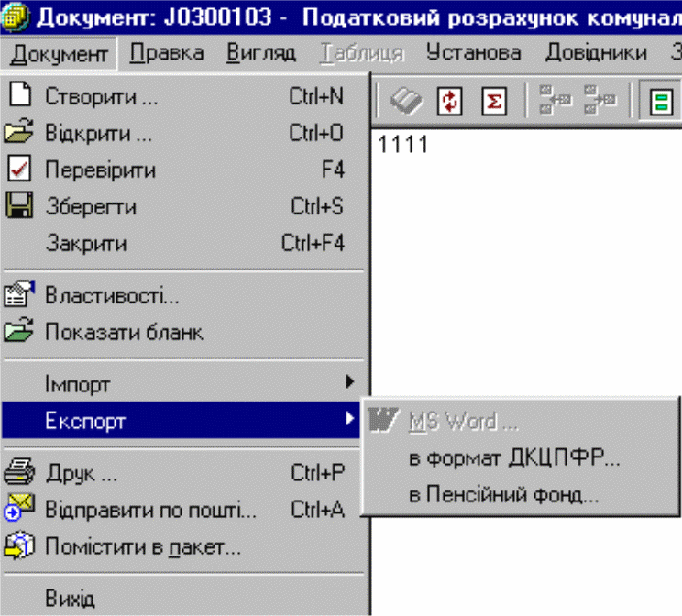This screenshot has width=682, height=616.
Task: Click the red checkmark icon beside Перевірити
Action: pyautogui.click(x=19, y=170)
